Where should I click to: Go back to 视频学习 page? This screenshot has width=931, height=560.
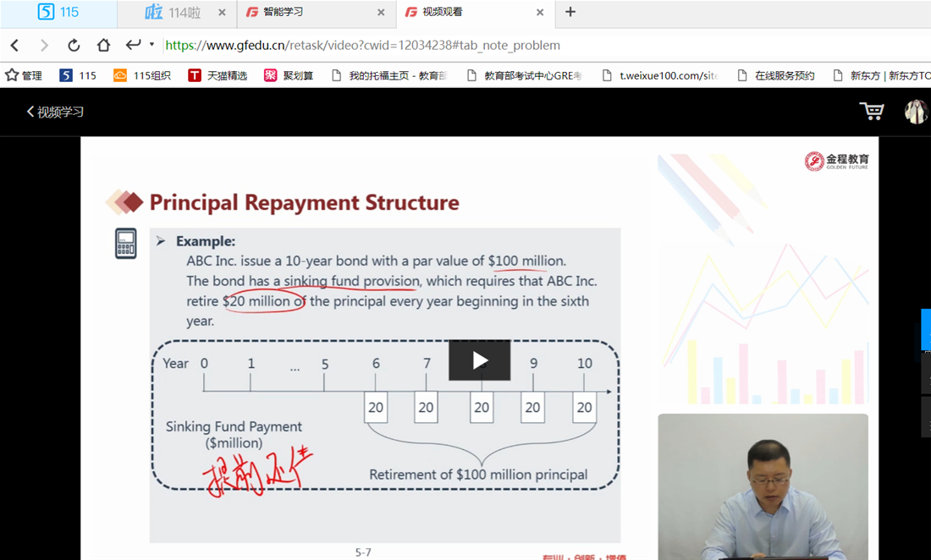pos(56,112)
